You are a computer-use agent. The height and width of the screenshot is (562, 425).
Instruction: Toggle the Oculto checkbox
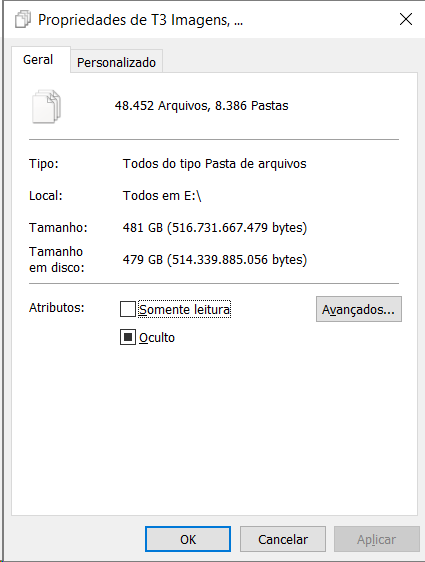coord(128,337)
